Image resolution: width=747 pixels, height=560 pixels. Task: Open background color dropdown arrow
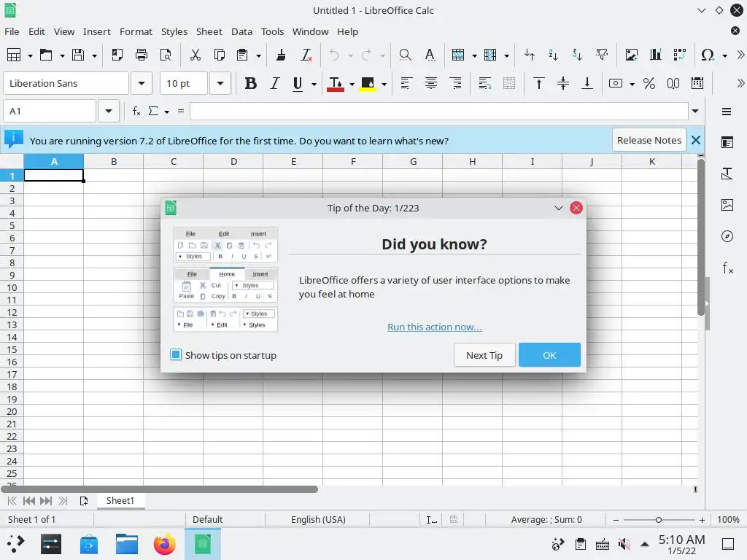click(x=384, y=85)
